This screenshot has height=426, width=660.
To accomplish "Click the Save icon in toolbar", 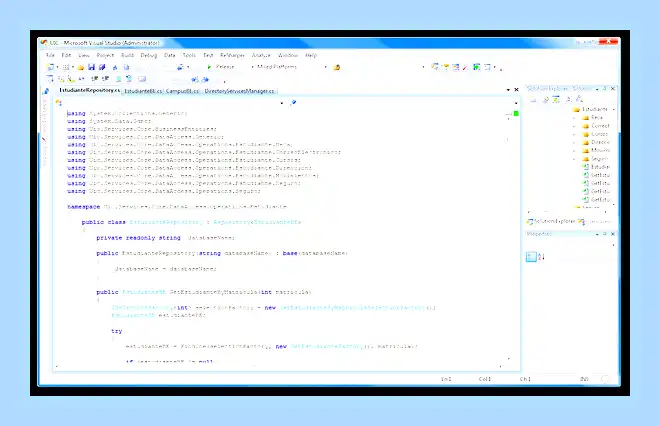I will click(x=91, y=67).
